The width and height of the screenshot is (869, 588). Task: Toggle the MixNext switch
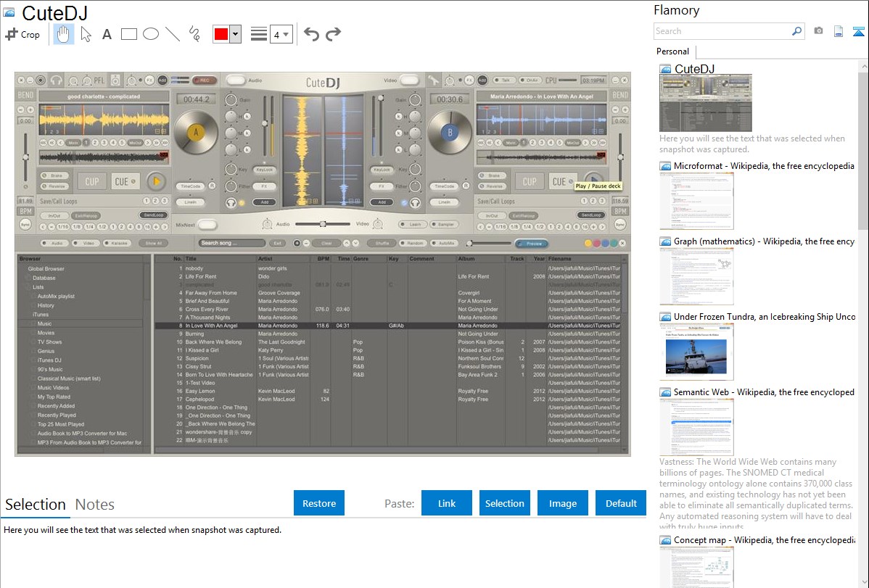click(207, 225)
